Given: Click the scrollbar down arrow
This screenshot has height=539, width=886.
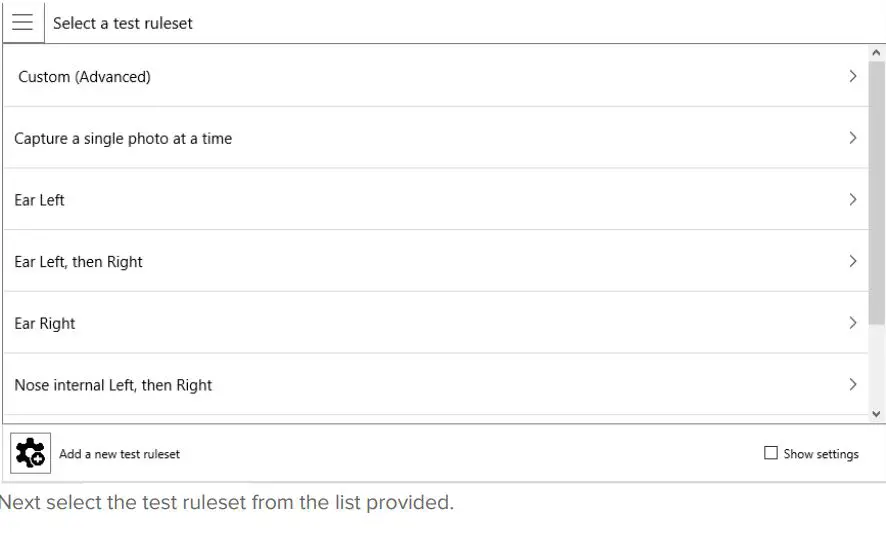Looking at the screenshot, I should coord(877,413).
